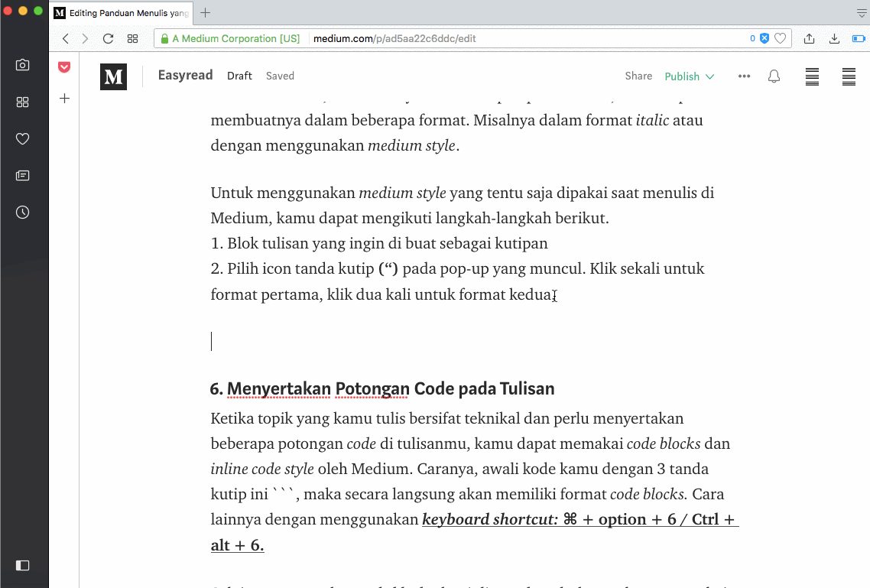
Task: Click the Draft status label
Action: [x=240, y=76]
